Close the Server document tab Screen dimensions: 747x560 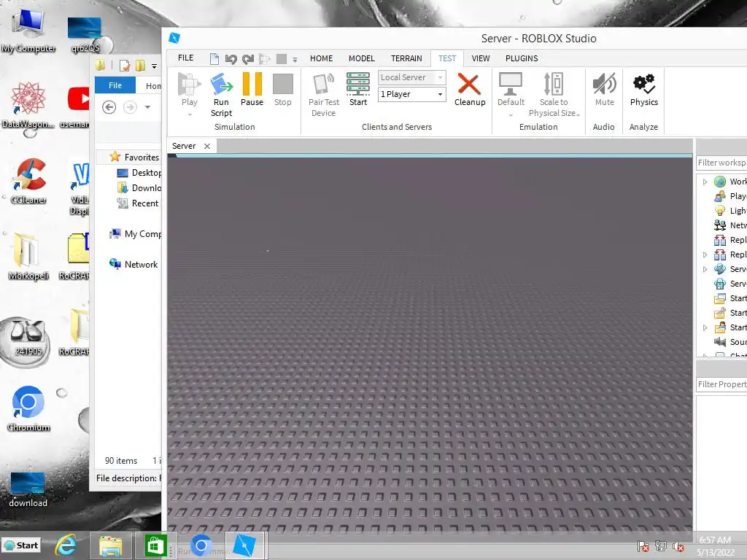pos(207,146)
